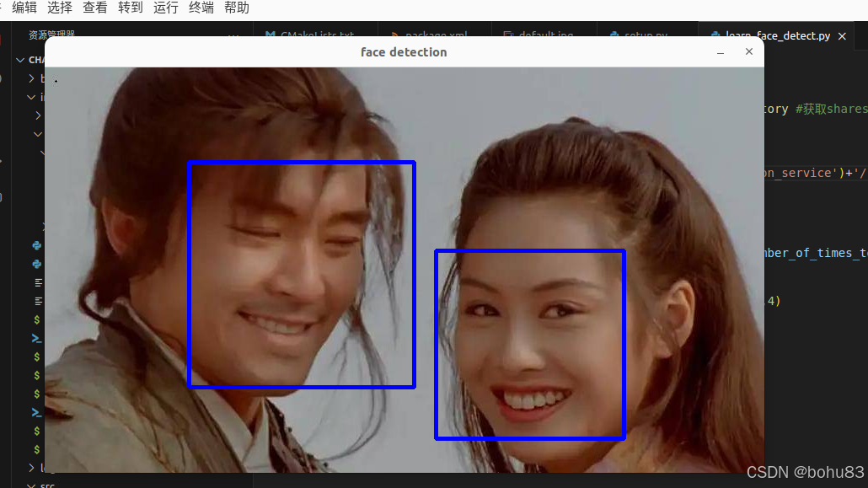
Task: Open the 运行 menu
Action: [166, 8]
